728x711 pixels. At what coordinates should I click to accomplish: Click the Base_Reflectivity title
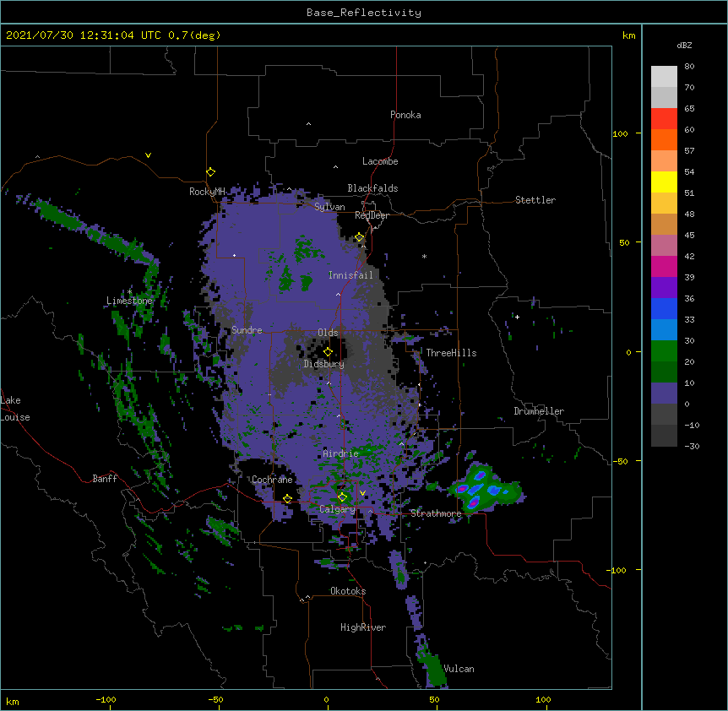pos(364,13)
